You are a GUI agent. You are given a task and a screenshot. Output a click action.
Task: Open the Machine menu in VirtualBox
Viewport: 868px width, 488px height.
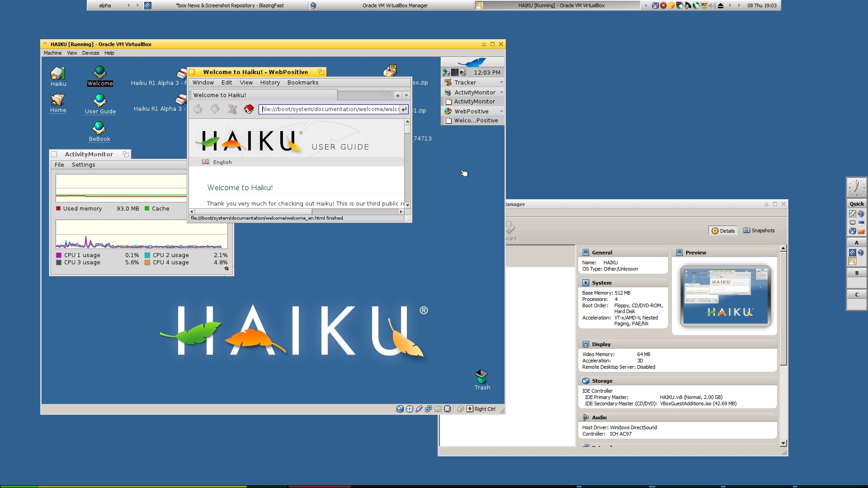tap(52, 53)
